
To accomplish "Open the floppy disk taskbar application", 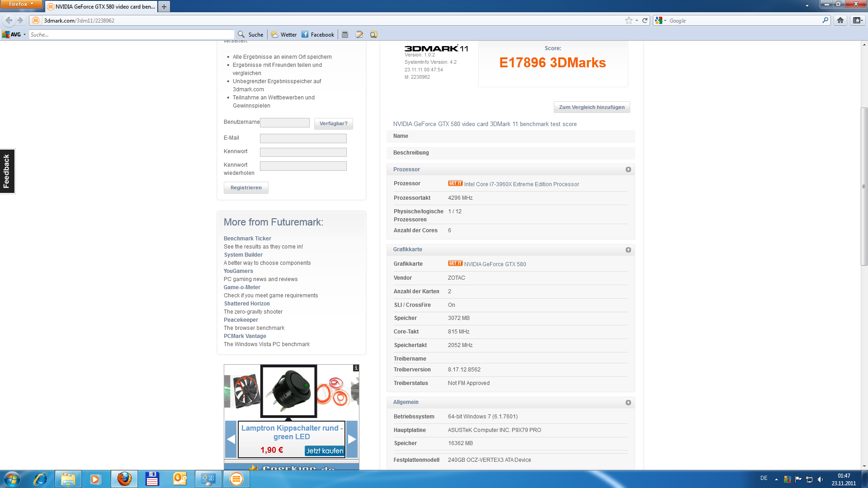I will 152,479.
